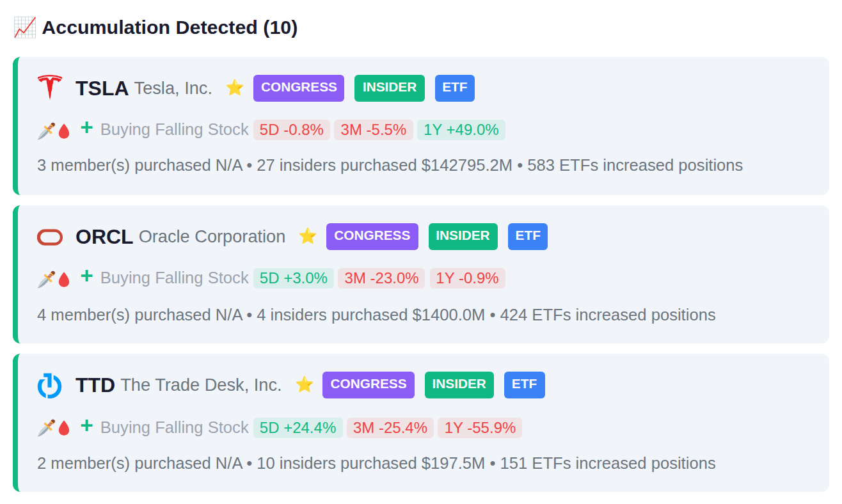Click the 3M -23.0% chip
Screen dimensions: 842x504
pos(382,278)
